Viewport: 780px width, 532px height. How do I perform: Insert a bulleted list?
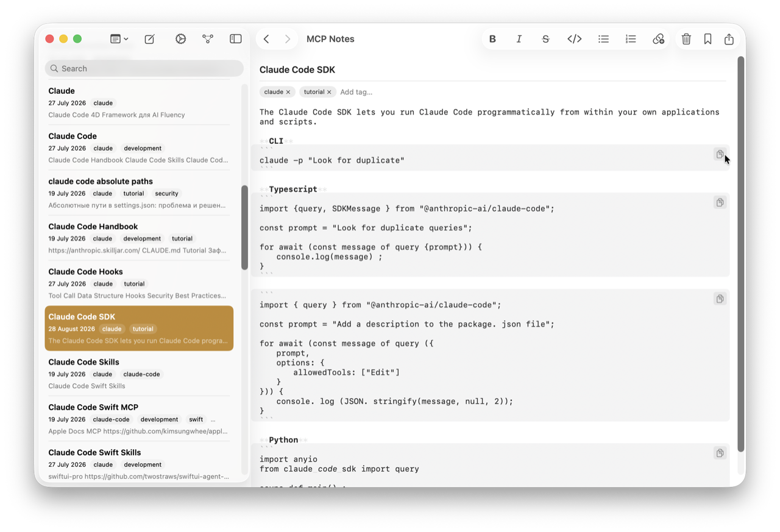coord(603,39)
